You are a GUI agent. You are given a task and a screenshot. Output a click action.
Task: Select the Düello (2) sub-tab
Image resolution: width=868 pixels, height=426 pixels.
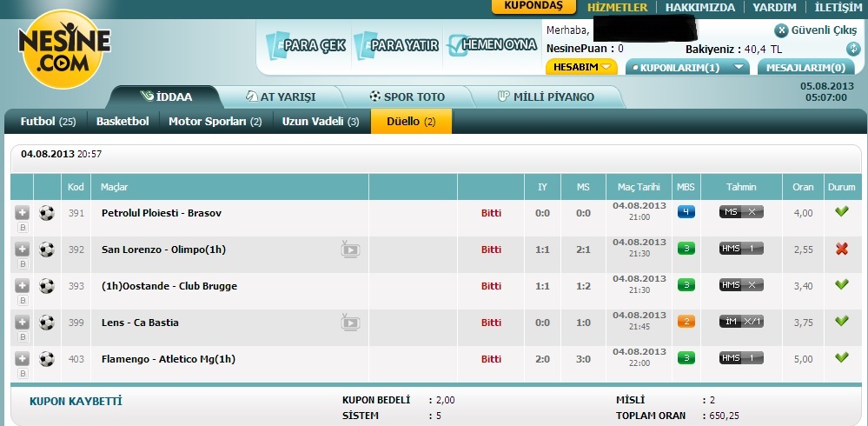click(x=411, y=122)
